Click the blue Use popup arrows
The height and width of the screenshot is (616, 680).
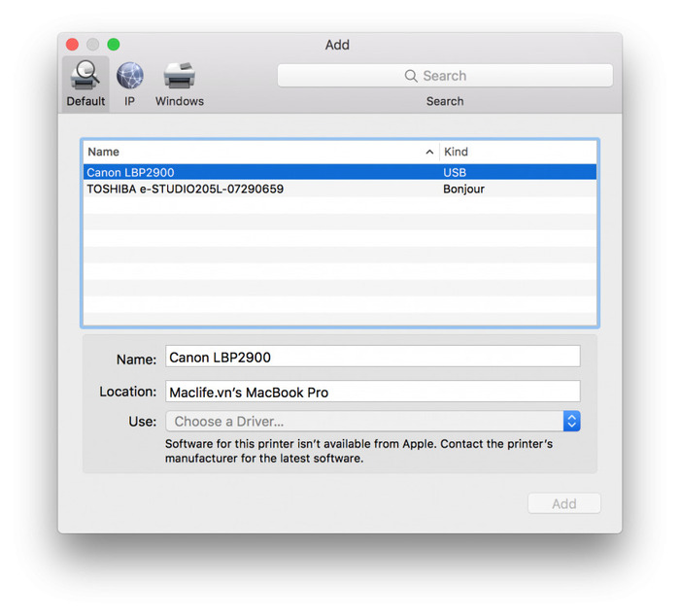(x=571, y=422)
